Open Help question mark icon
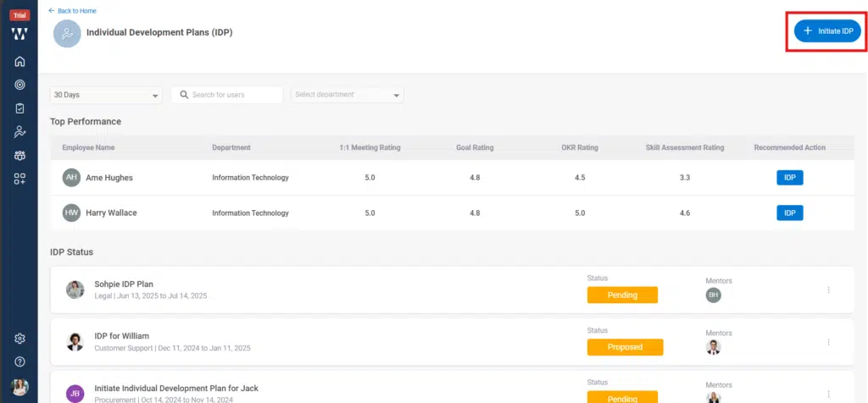Screen dimensions: 868x403 [x=19, y=362]
